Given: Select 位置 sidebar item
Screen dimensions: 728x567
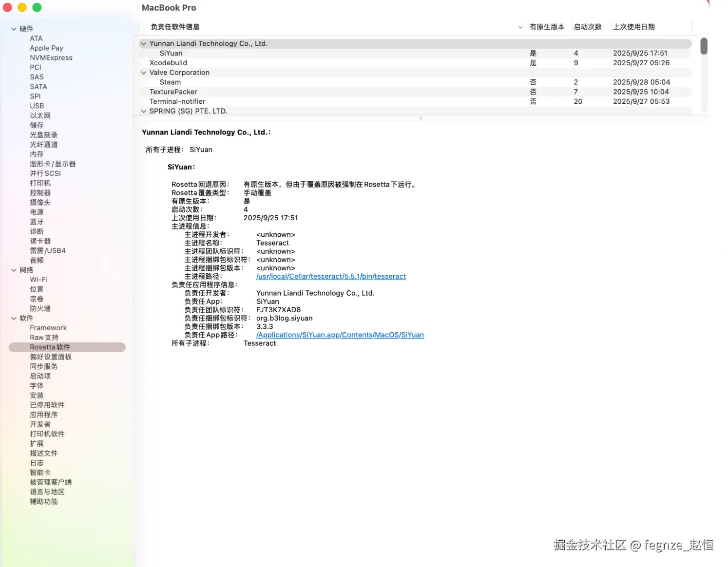Looking at the screenshot, I should pyautogui.click(x=37, y=289).
